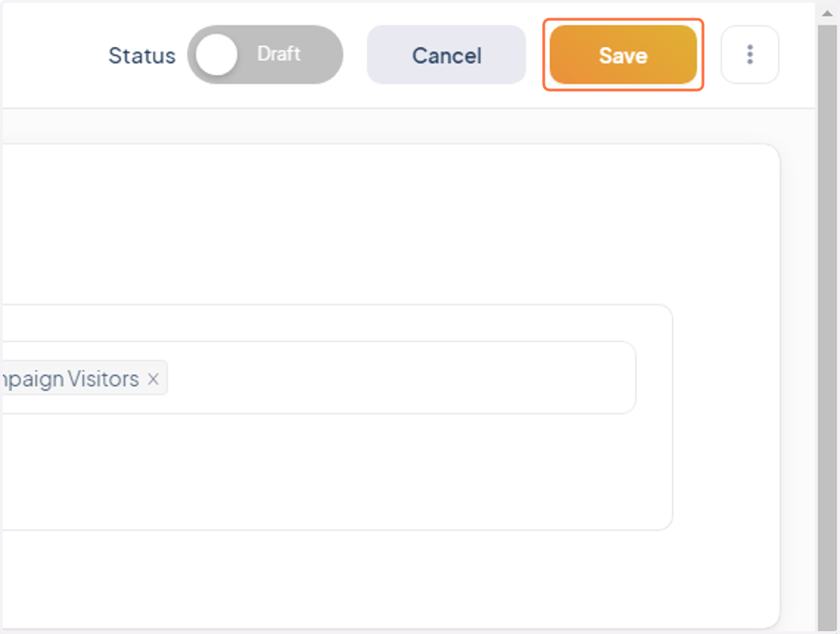The width and height of the screenshot is (840, 634).
Task: Open tag selector right of Campaign Visitors
Action: coord(399,378)
